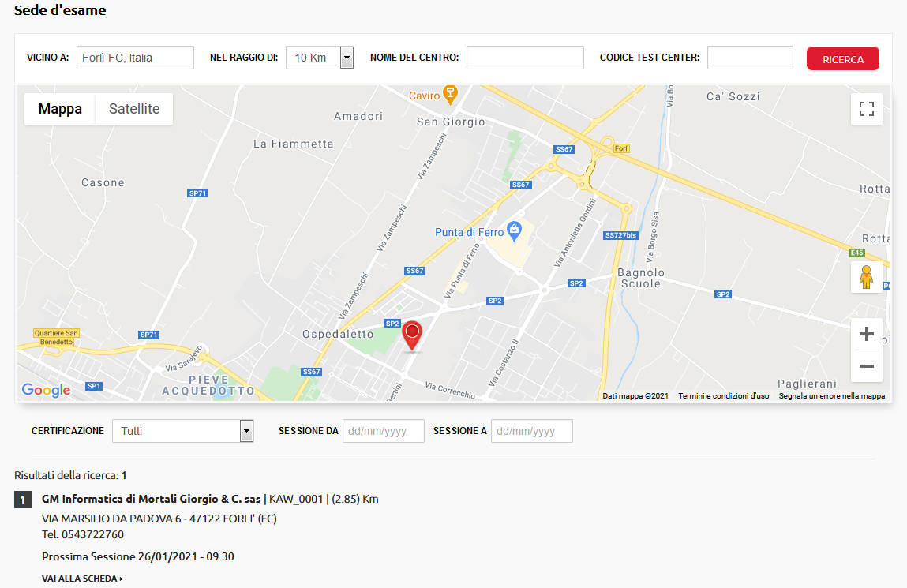907x588 pixels.
Task: Click the phone number 0543722760
Action: click(92, 534)
